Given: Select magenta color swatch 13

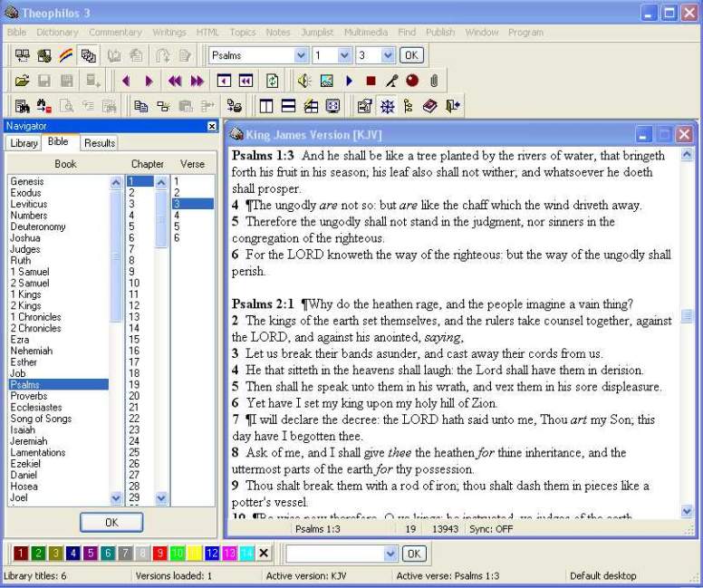Looking at the screenshot, I should click(229, 554).
